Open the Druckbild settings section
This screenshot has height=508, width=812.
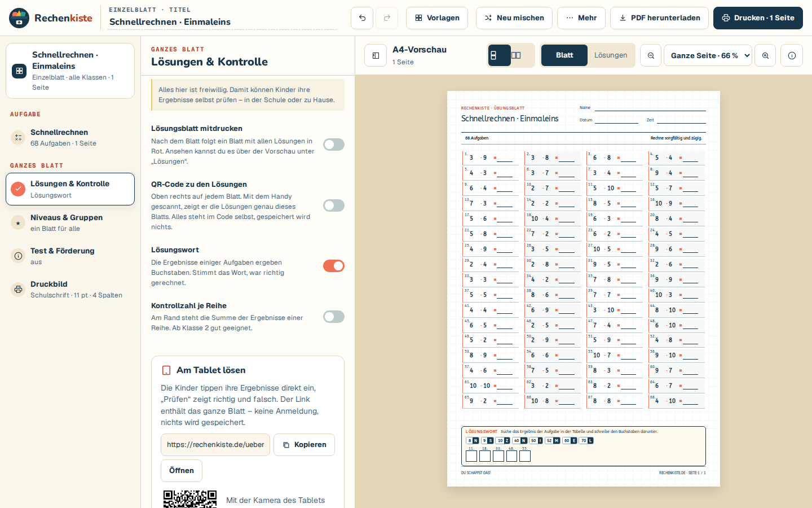coord(70,290)
